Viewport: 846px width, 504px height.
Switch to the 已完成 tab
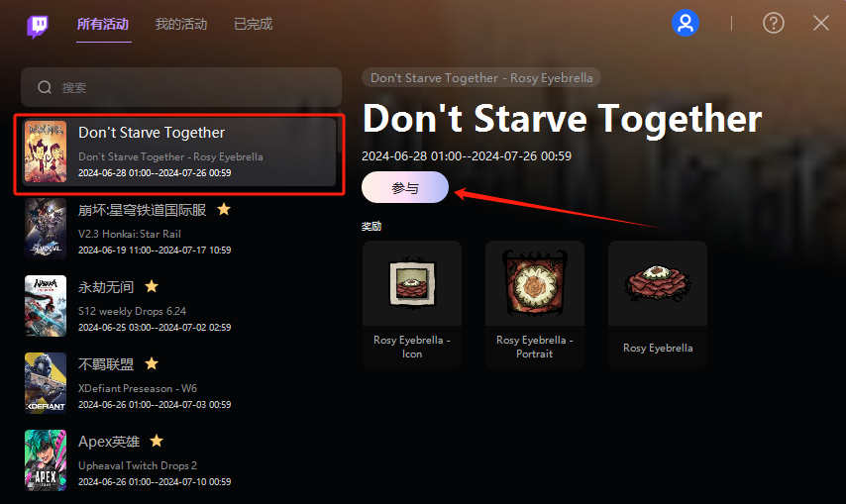pyautogui.click(x=253, y=24)
